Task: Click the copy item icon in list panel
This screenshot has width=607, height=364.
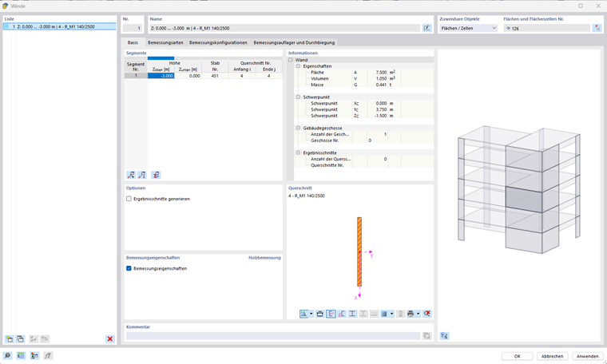Action: 20,339
